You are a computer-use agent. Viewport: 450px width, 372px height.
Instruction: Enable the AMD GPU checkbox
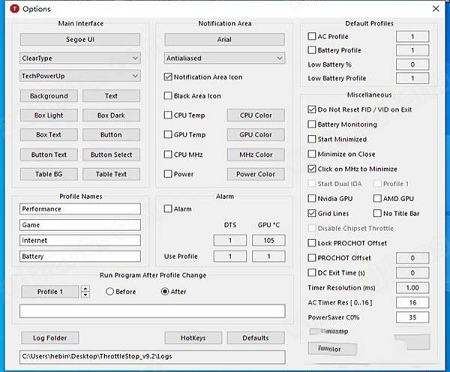click(377, 198)
